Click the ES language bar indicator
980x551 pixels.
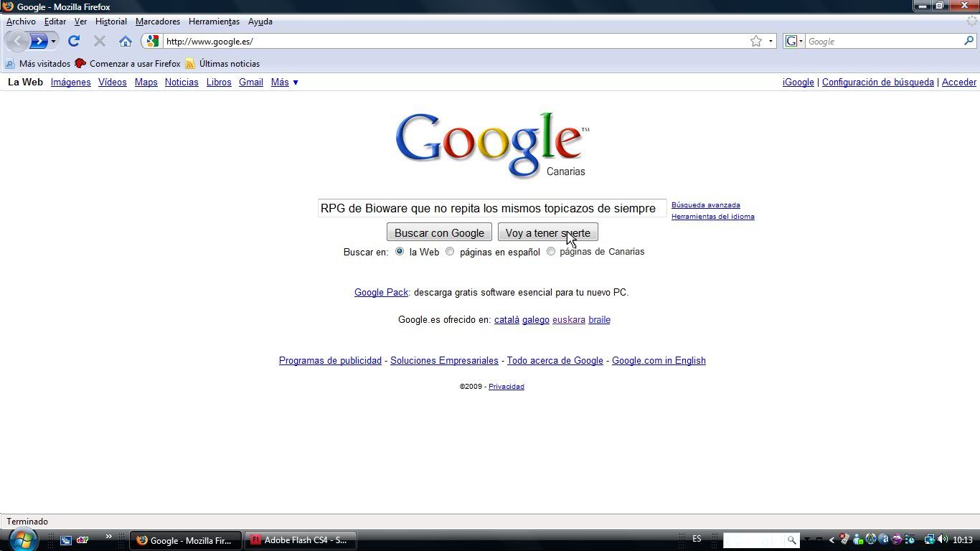click(x=697, y=539)
